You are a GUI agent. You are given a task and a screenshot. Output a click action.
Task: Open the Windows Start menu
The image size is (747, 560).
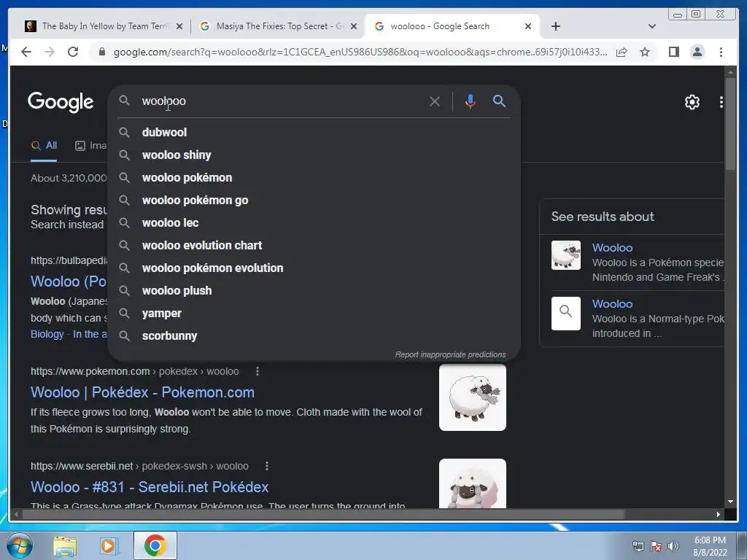coord(20,545)
